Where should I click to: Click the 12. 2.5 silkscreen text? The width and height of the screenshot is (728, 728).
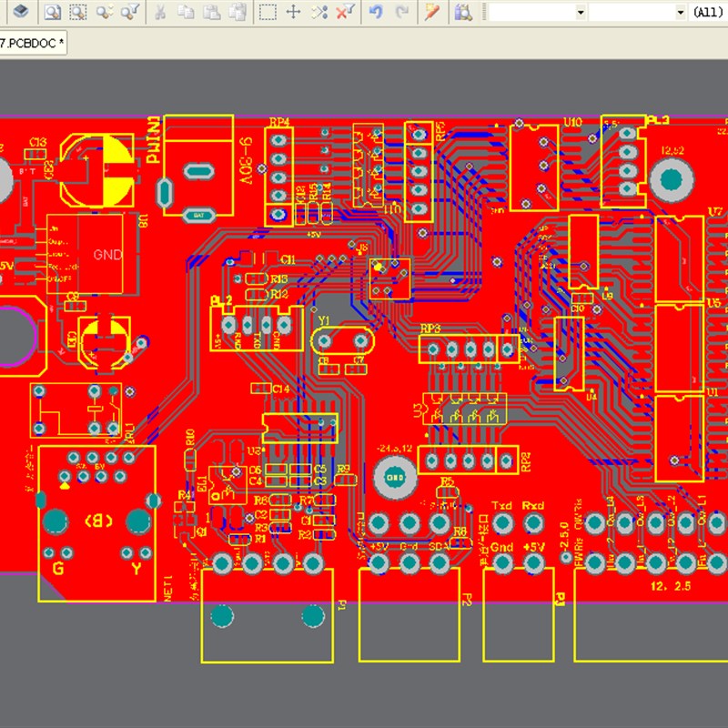(x=671, y=586)
